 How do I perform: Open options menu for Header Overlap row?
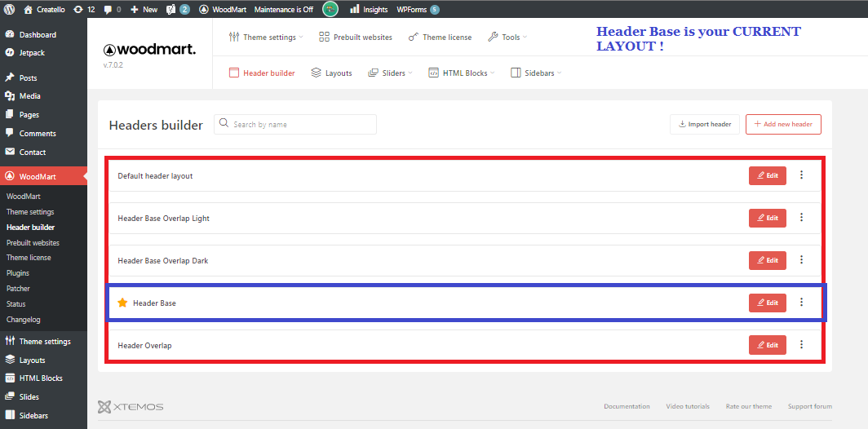click(x=801, y=344)
